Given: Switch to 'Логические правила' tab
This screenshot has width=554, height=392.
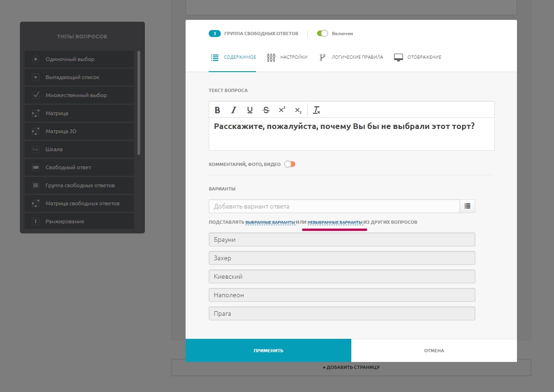Looking at the screenshot, I should pos(351,57).
